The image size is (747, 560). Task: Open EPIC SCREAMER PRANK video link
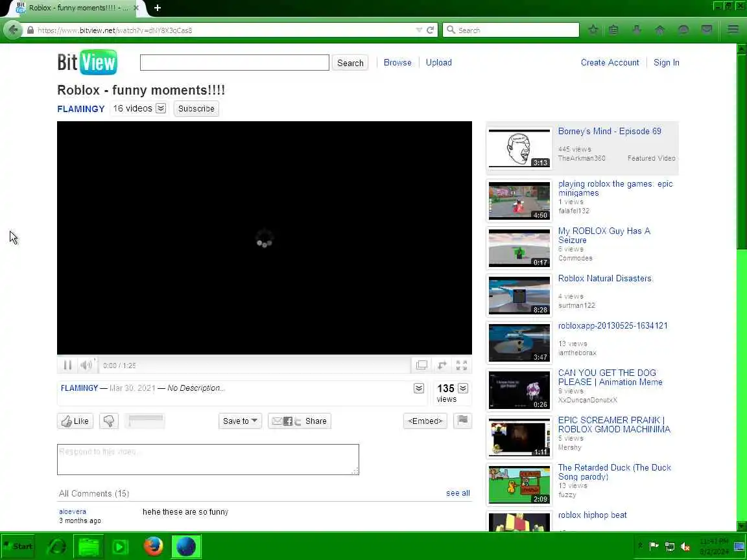click(x=614, y=425)
